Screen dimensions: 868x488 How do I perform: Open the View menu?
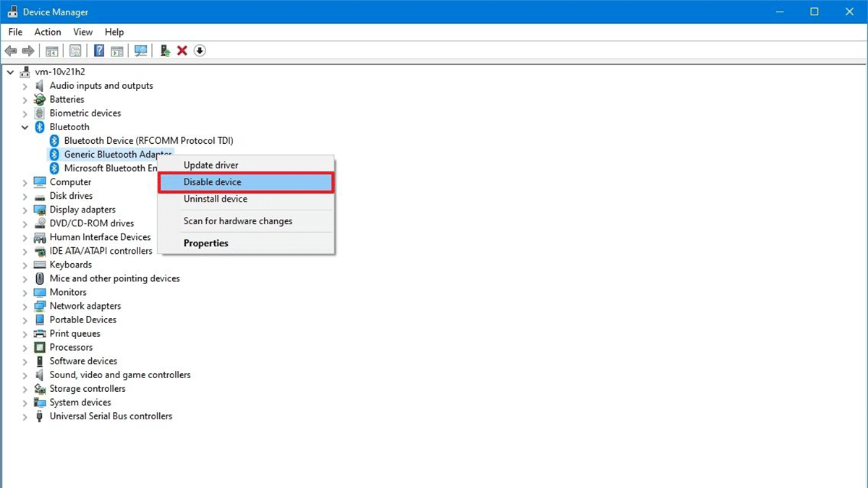(x=83, y=32)
